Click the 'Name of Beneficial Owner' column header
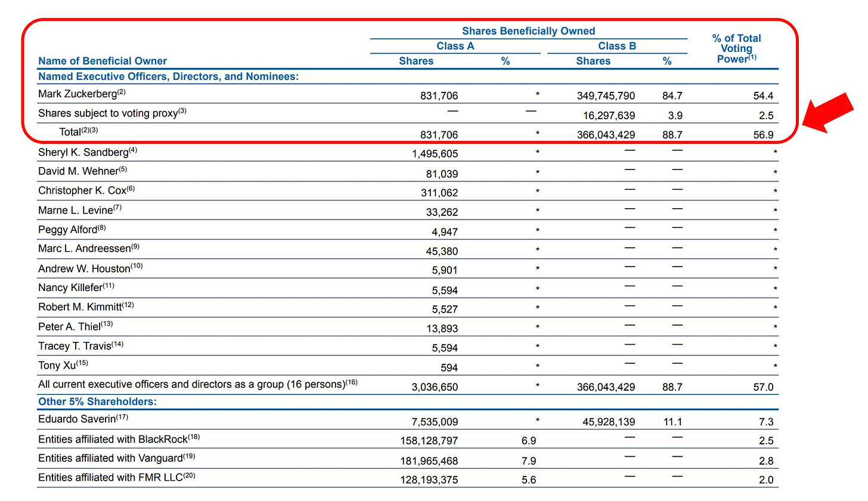 tap(103, 61)
